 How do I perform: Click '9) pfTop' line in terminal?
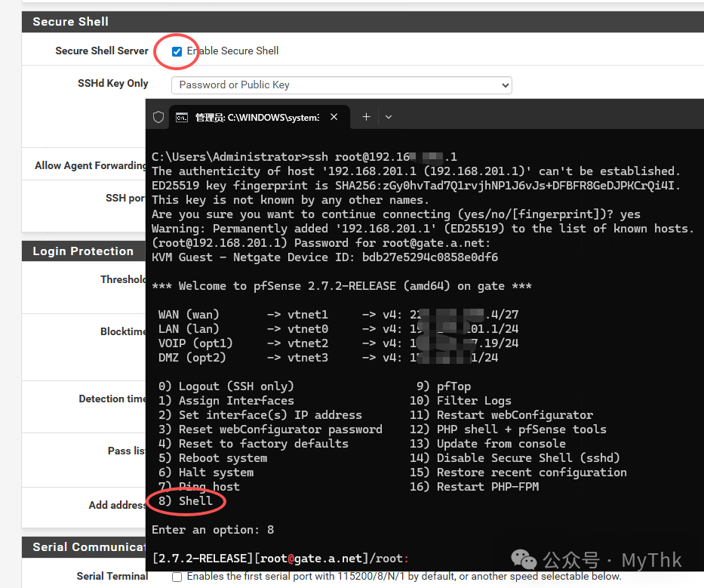tap(444, 386)
